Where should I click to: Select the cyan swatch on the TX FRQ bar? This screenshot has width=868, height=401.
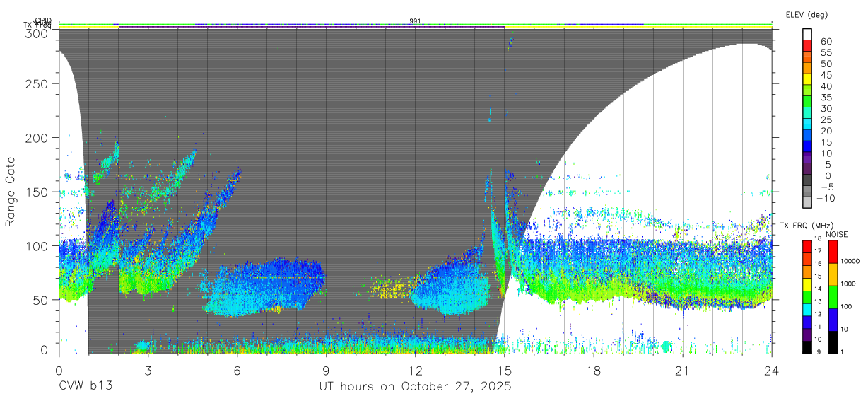click(x=807, y=309)
